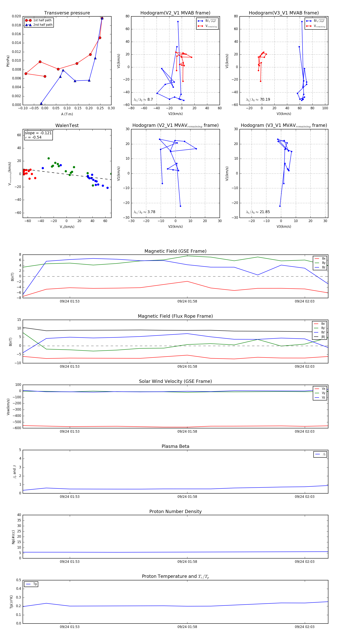The image size is (351, 644).
Task: Click the "1st half path" legend entry
Action: click(38, 20)
